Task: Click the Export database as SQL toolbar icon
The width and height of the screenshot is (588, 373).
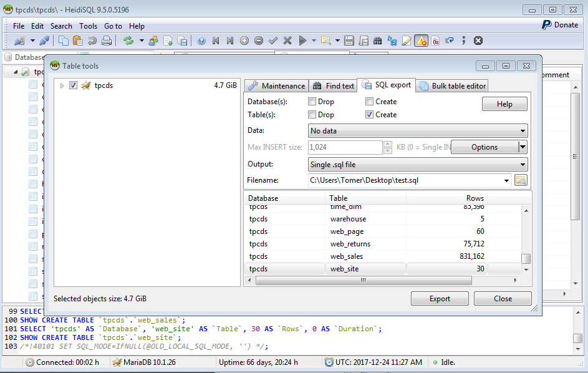Action: 182,41
